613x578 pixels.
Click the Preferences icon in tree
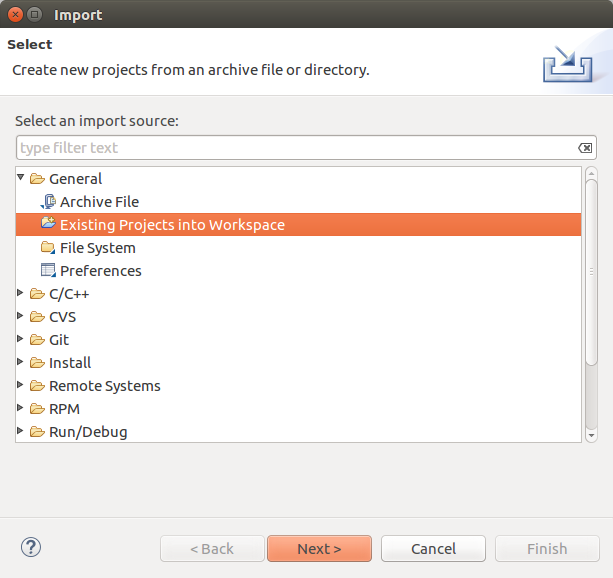[48, 271]
